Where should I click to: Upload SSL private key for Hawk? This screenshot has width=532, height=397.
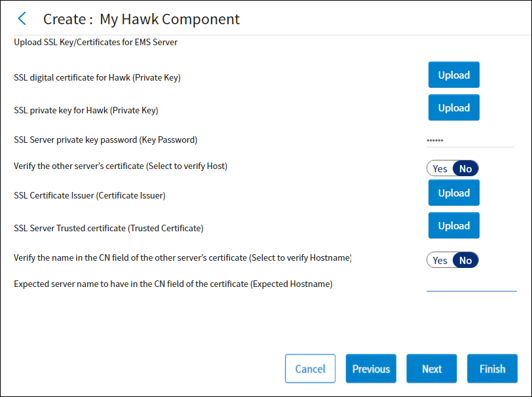point(453,108)
